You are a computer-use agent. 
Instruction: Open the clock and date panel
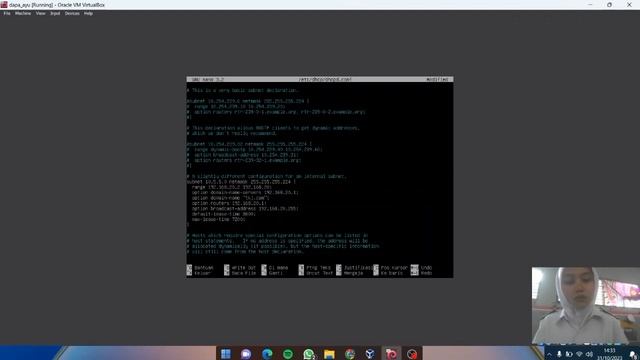[x=609, y=354]
